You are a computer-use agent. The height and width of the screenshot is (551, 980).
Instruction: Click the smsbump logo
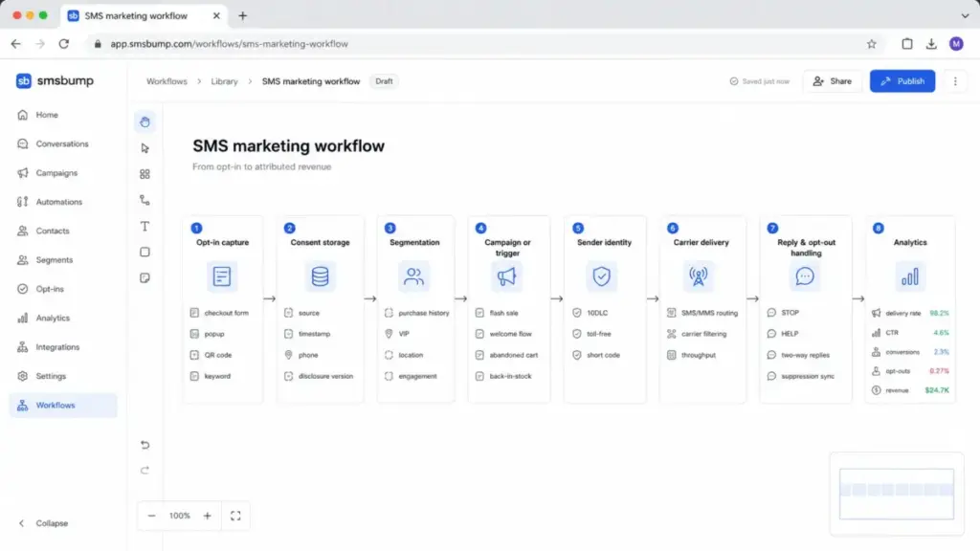pyautogui.click(x=55, y=80)
